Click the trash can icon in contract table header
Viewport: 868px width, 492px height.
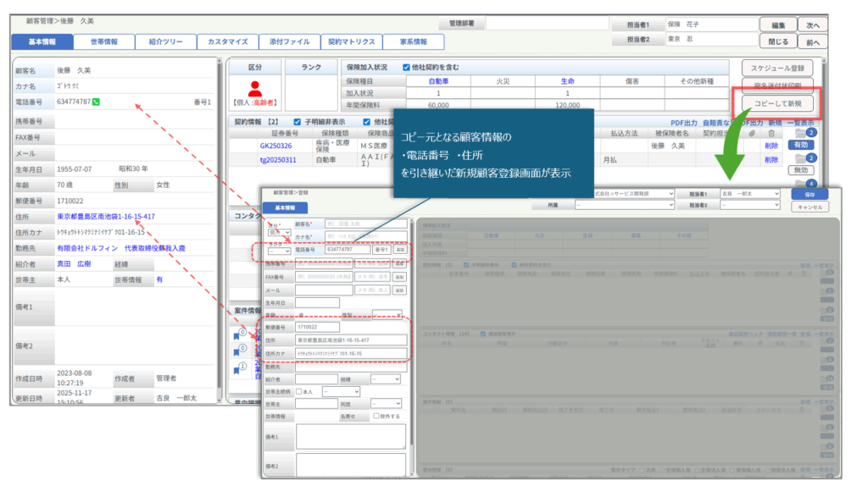click(771, 133)
